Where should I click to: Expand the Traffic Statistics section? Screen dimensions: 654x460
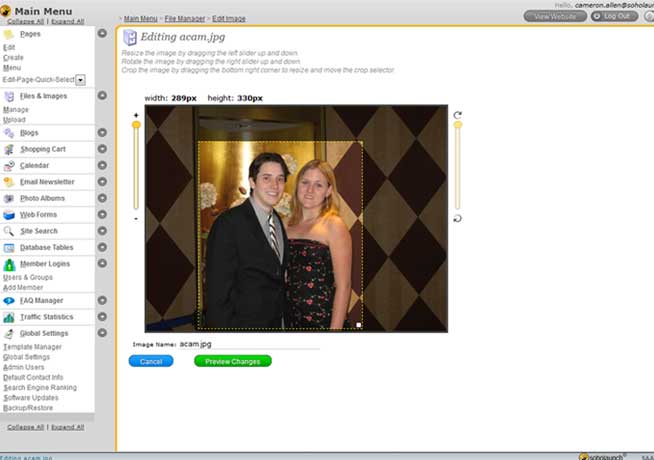pyautogui.click(x=102, y=317)
